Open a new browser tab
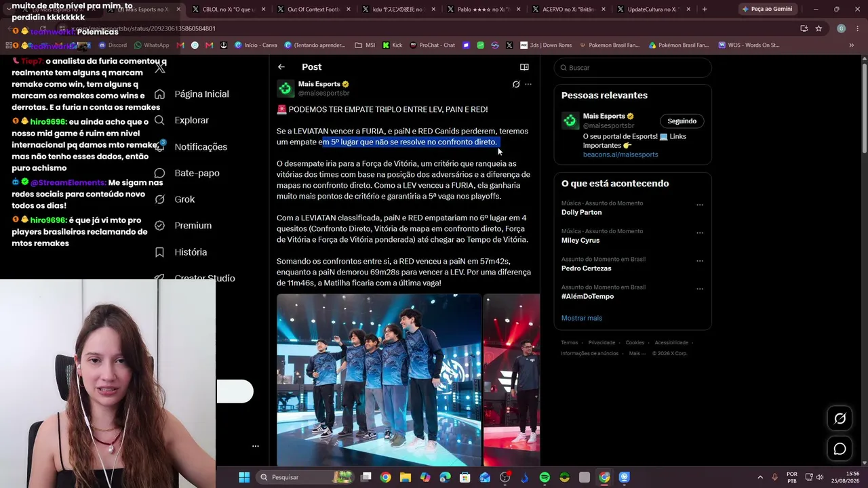The width and height of the screenshot is (868, 488). (x=705, y=9)
